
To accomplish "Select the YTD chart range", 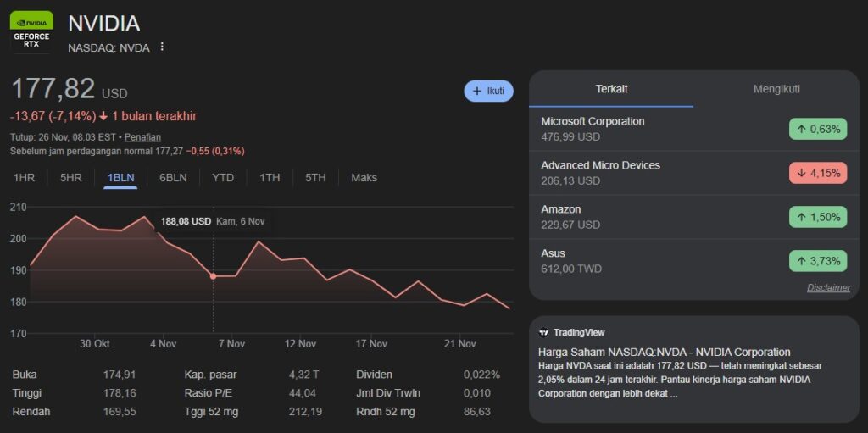I will click(x=223, y=178).
